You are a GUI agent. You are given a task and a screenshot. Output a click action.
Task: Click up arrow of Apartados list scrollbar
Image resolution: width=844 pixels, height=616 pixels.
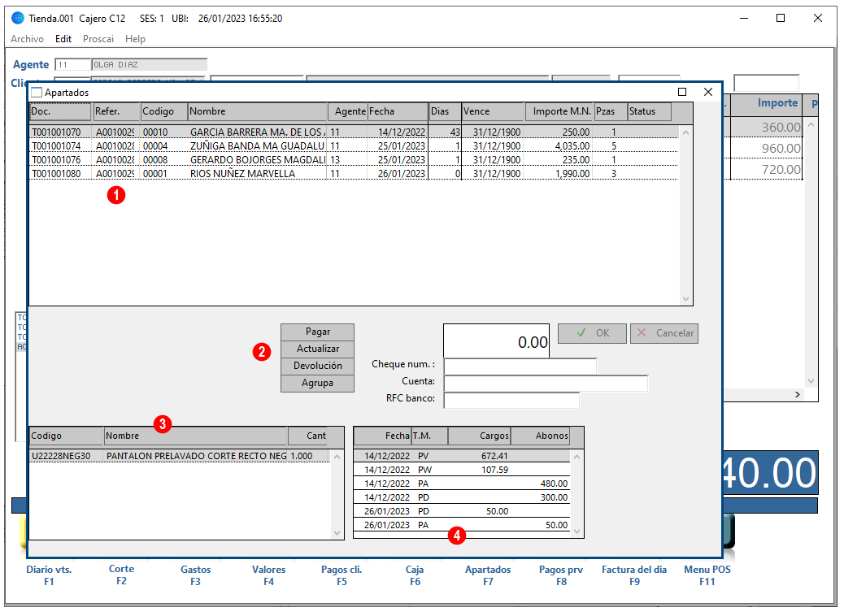point(685,132)
